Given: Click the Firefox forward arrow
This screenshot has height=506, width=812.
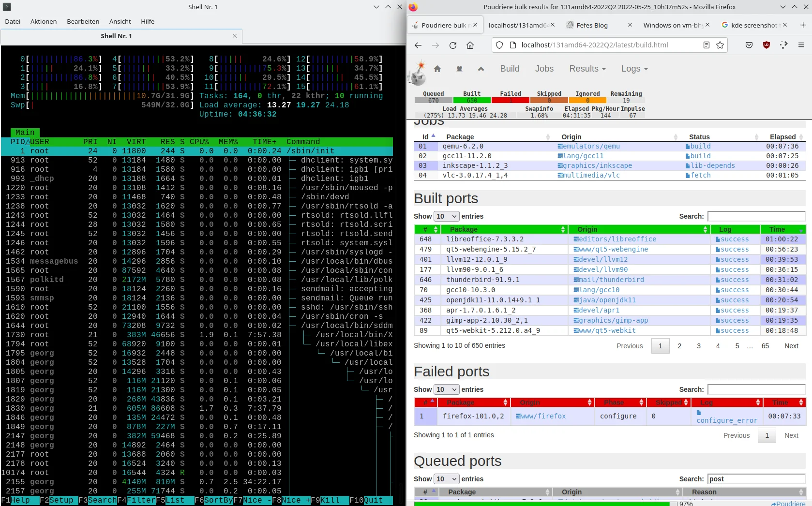Looking at the screenshot, I should pyautogui.click(x=436, y=45).
